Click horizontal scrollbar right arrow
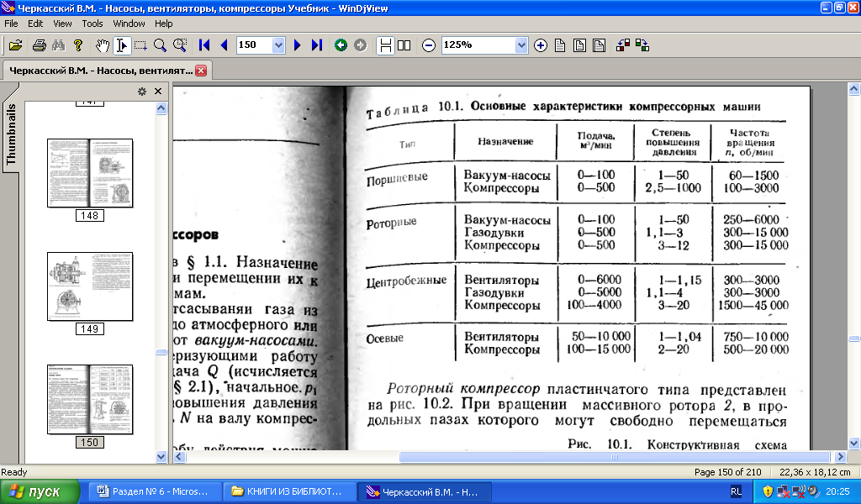The image size is (861, 504). (x=840, y=456)
